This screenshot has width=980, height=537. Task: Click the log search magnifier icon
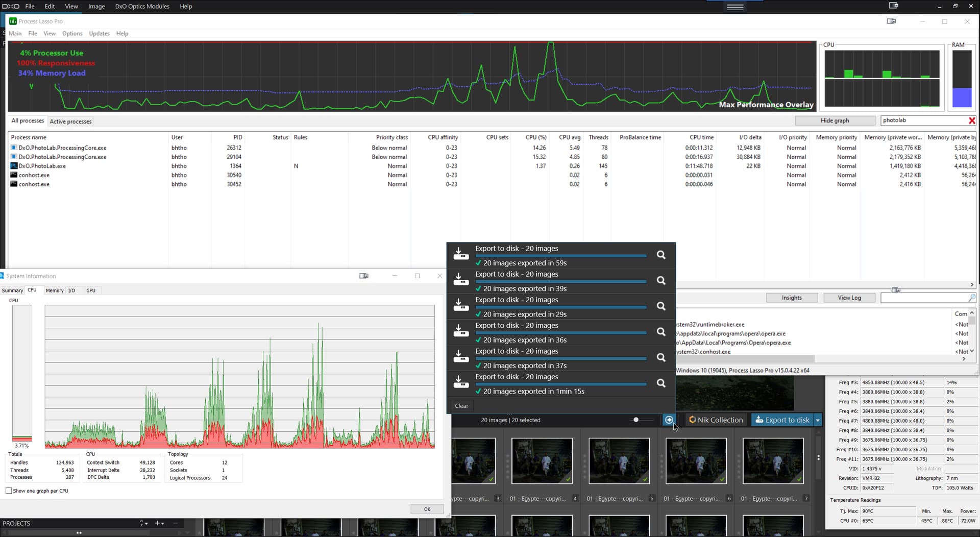971,298
